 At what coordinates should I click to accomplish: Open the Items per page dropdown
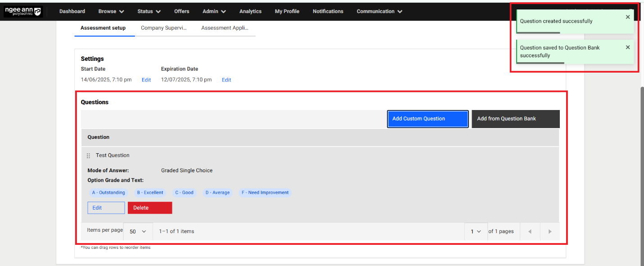138,231
